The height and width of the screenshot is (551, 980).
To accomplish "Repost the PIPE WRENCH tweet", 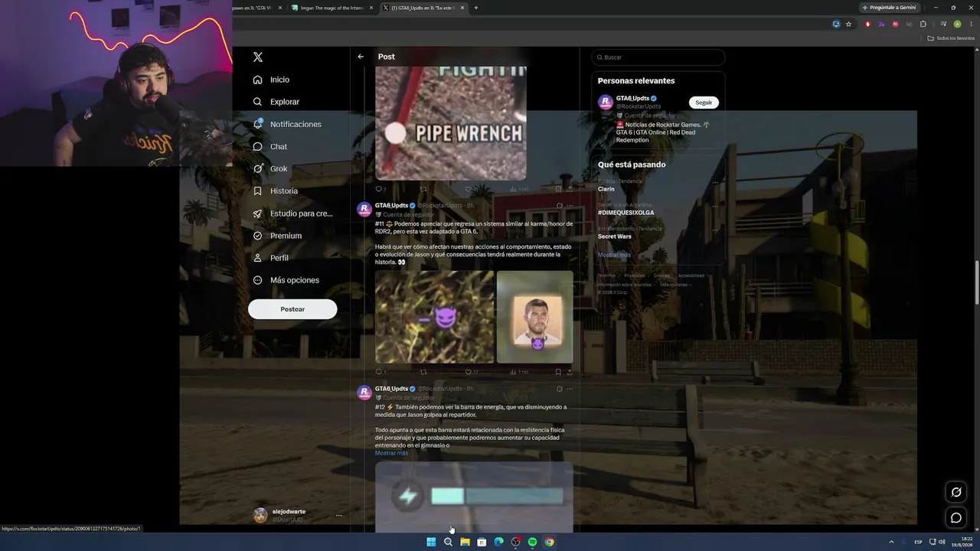I will [x=423, y=189].
